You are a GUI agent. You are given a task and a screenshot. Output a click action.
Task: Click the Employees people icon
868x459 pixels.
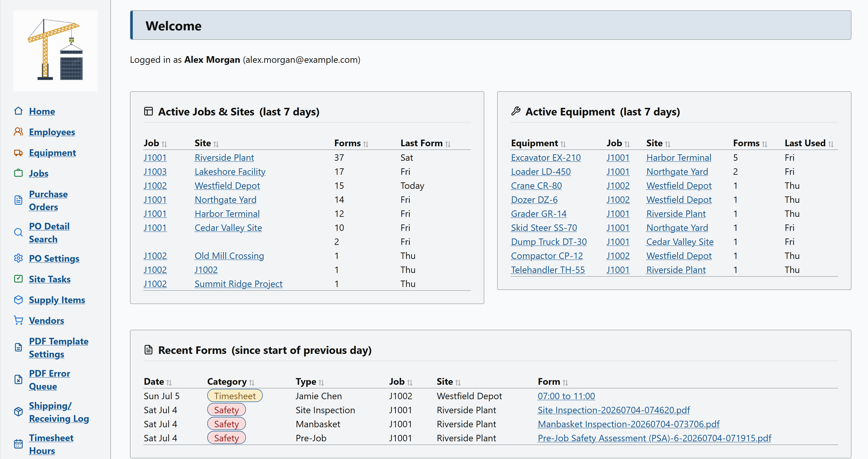click(x=19, y=132)
